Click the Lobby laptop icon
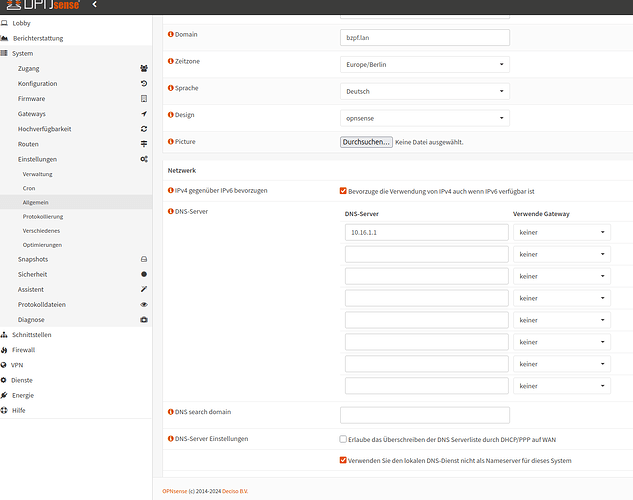The width and height of the screenshot is (633, 500). (4, 23)
